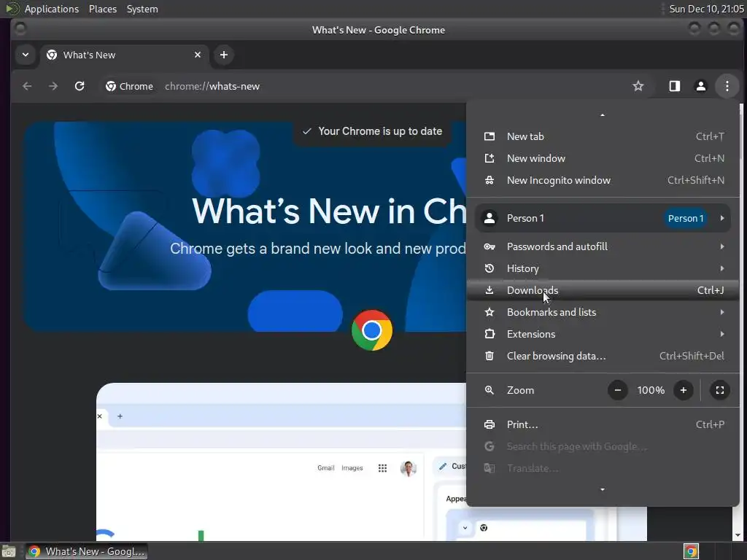Choose New tab from the menu
Image resolution: width=747 pixels, height=560 pixels.
pos(603,136)
